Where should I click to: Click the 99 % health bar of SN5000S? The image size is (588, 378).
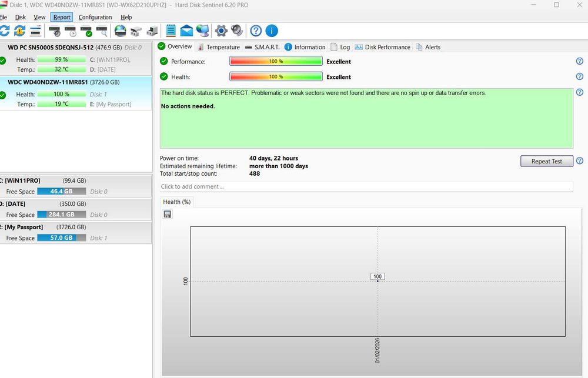tap(62, 59)
